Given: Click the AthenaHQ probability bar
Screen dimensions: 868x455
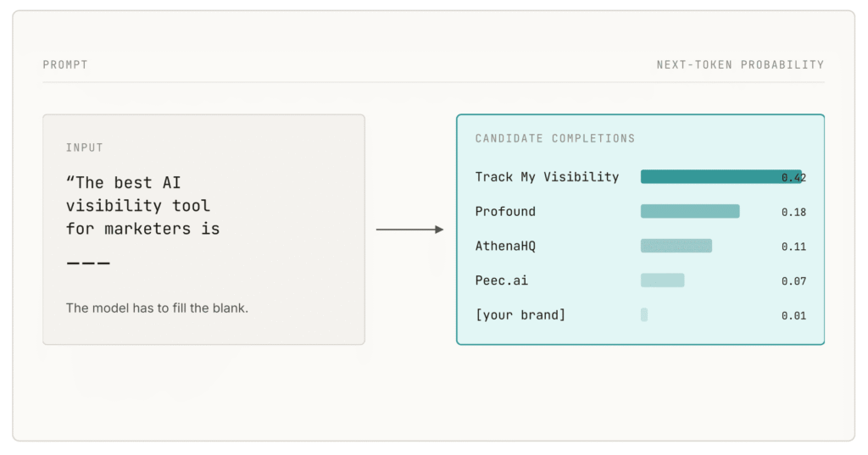Looking at the screenshot, I should [x=676, y=246].
